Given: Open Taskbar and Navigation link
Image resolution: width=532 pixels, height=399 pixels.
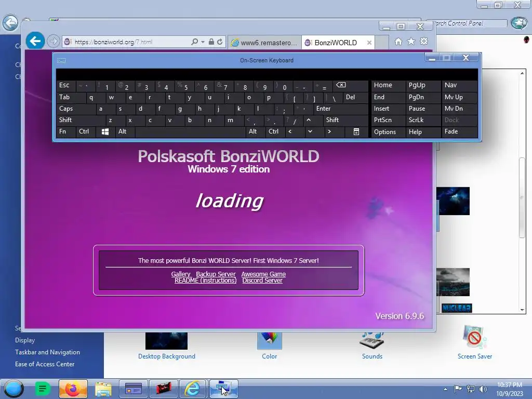Looking at the screenshot, I should (47, 352).
